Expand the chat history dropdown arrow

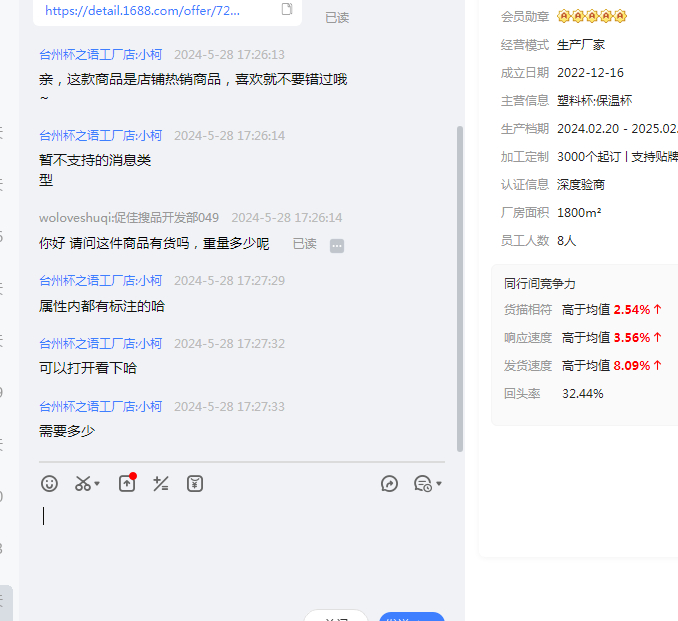(438, 484)
